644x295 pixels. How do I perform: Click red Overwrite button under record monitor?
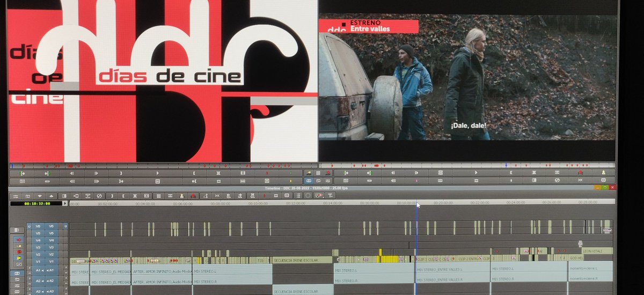[580, 173]
